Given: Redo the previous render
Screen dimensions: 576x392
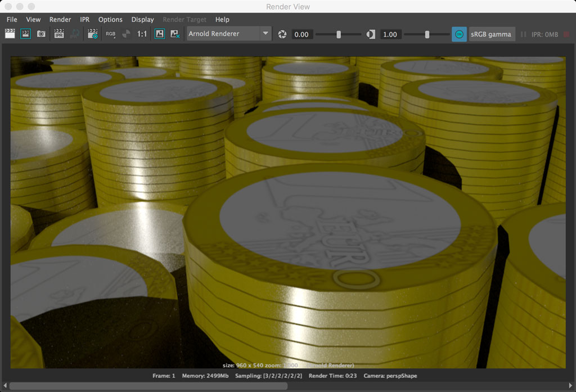Looking at the screenshot, I should coord(10,34).
